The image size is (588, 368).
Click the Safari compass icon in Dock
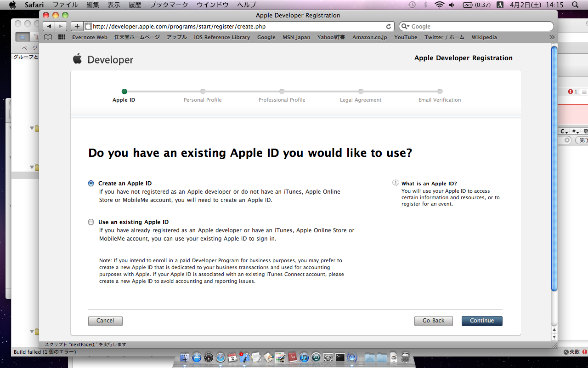tap(221, 357)
